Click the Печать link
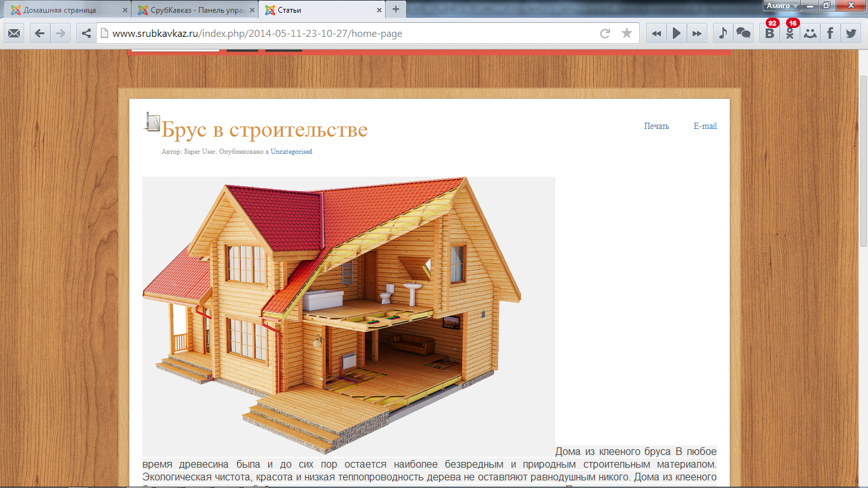The width and height of the screenshot is (868, 488). point(656,126)
